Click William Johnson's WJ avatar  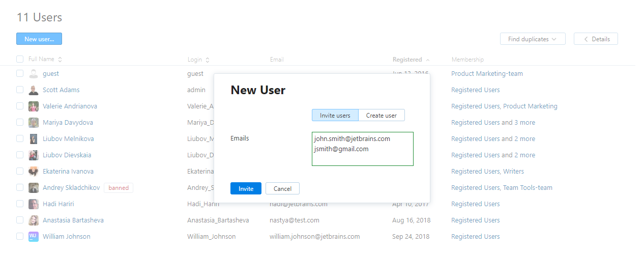[34, 237]
